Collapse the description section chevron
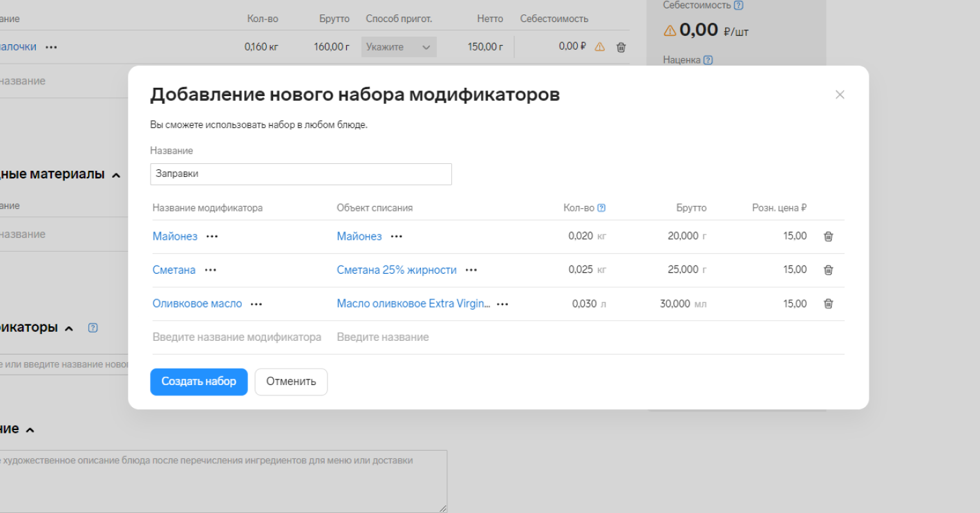The image size is (980, 513). 29,430
